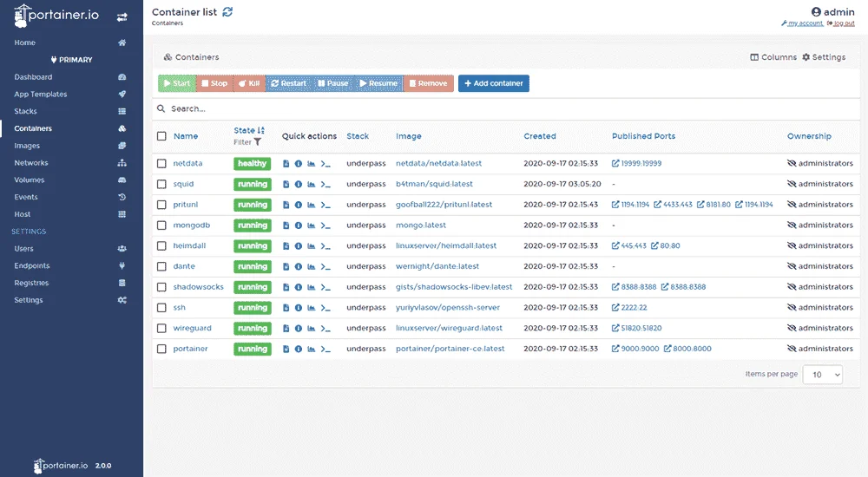Image resolution: width=868 pixels, height=477 pixels.
Task: Open App Templates in sidebar
Action: (41, 94)
